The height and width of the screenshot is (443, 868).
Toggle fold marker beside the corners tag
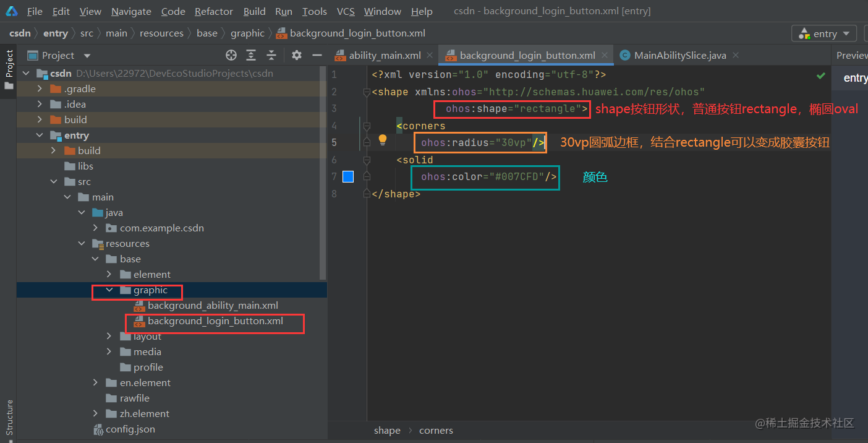tap(367, 126)
